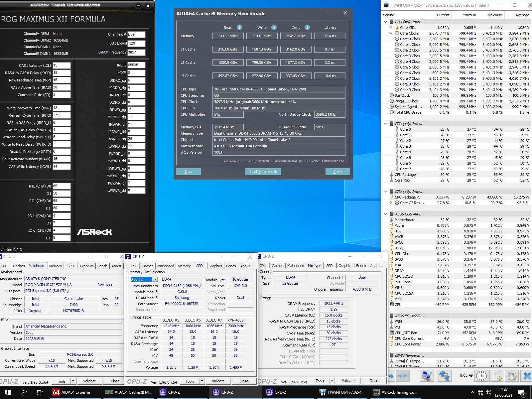Click Refresh Cycle Time (tRFC) field in ASRock
Screen dimensions: 532x399
tap(62, 115)
